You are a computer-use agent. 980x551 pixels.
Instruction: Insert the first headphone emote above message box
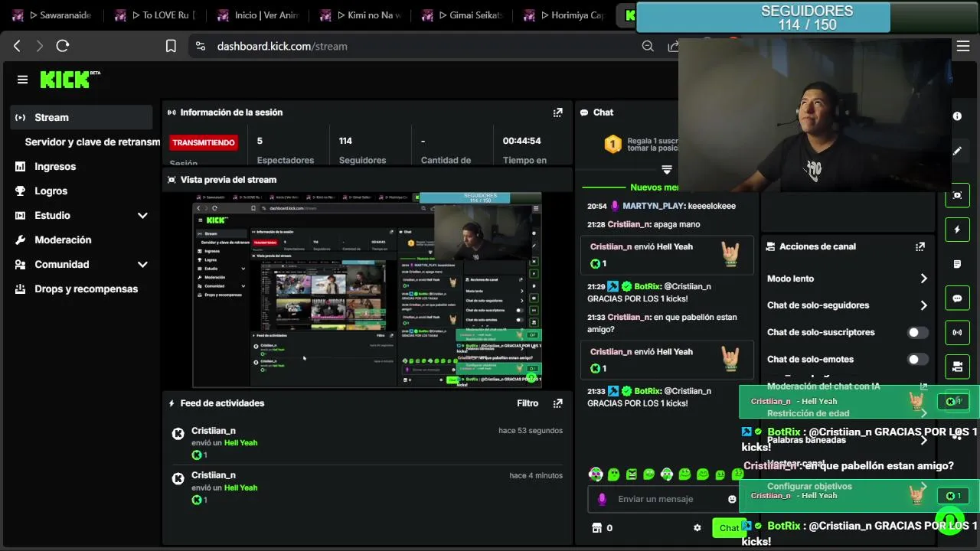[x=596, y=474]
